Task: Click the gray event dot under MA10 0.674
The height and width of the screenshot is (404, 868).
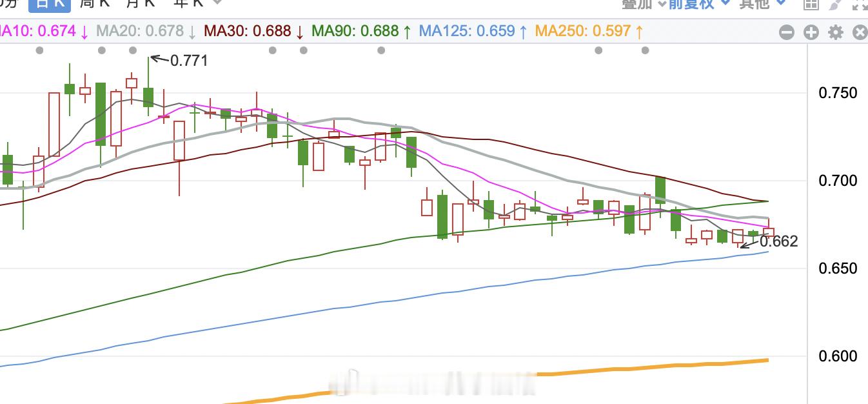Action: click(40, 50)
